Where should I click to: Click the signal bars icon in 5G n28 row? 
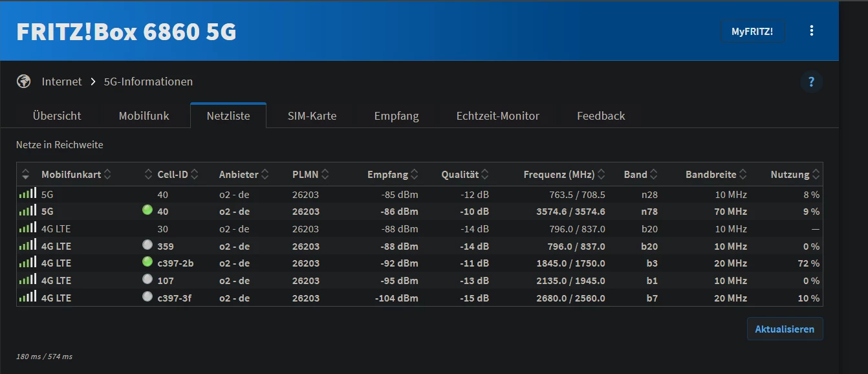(x=27, y=194)
